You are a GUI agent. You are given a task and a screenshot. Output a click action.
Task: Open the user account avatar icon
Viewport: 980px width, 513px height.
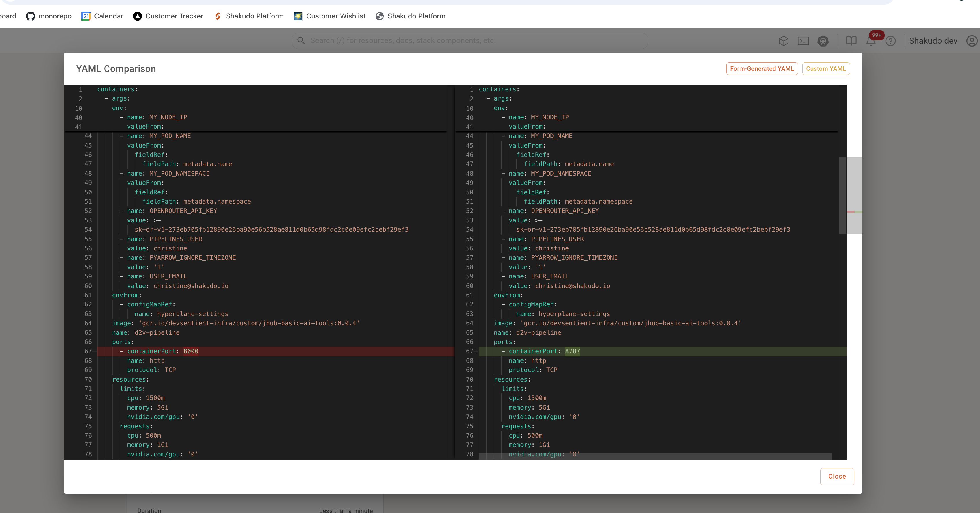pyautogui.click(x=972, y=41)
